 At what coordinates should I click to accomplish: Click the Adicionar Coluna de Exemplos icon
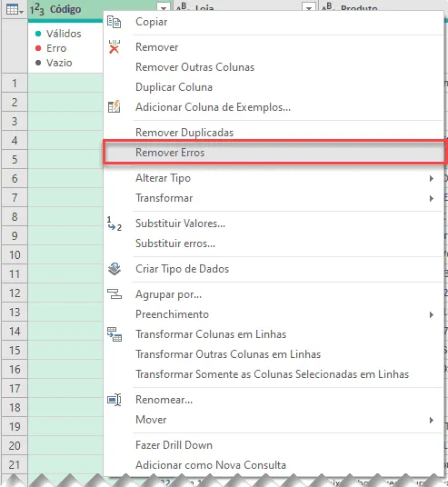tap(114, 107)
